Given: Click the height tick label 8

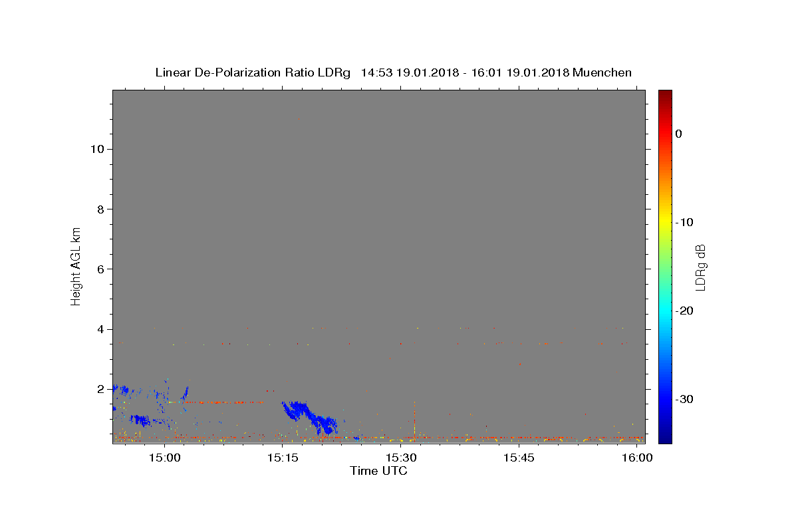Looking at the screenshot, I should coord(101,209).
